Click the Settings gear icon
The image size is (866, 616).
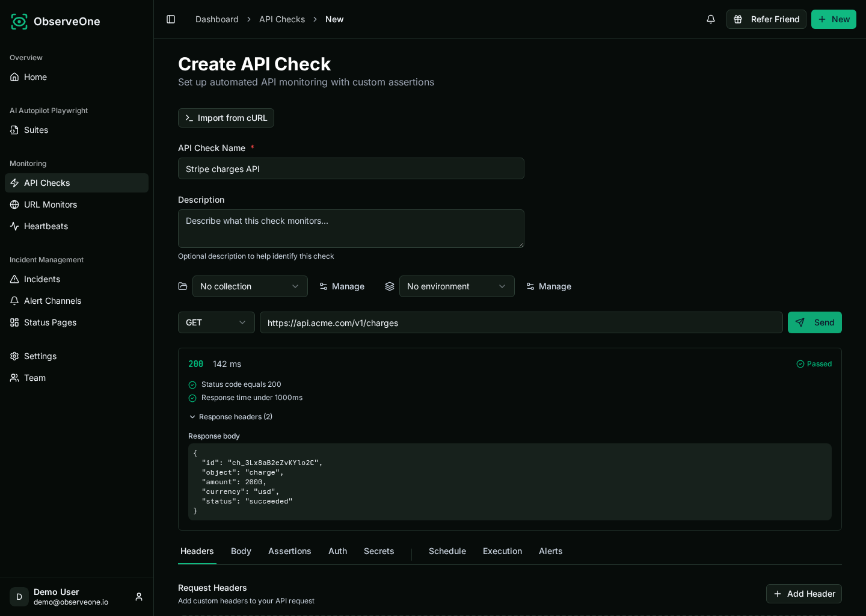pos(14,356)
